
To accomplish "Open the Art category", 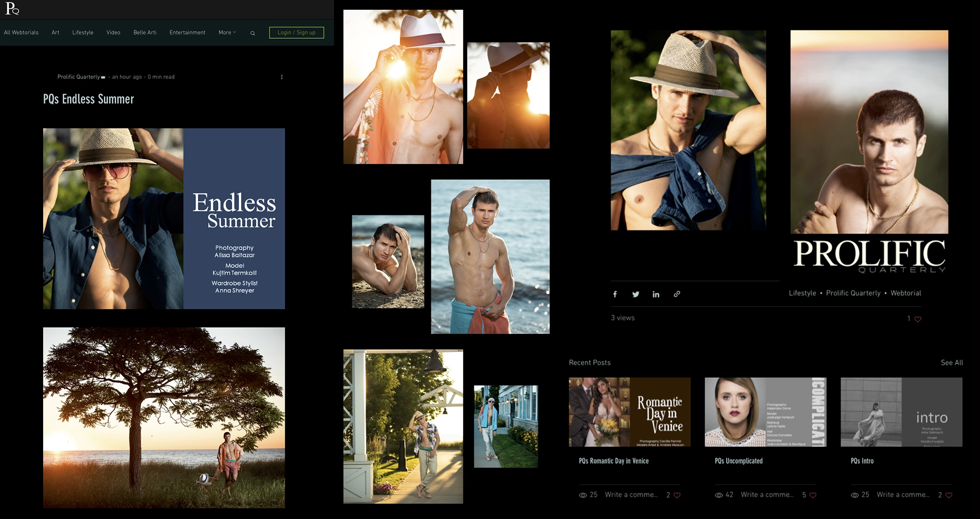I will coord(55,33).
